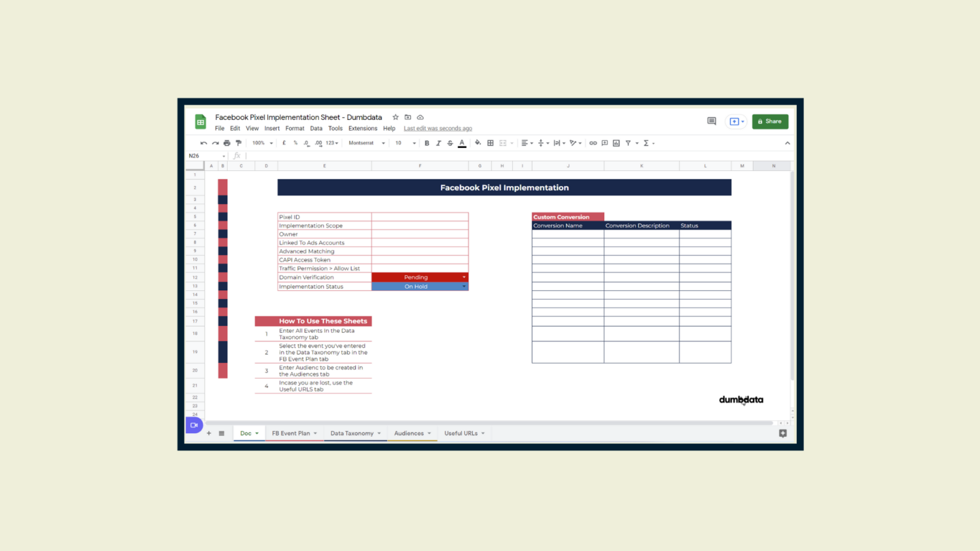Screen dimensions: 980x551
Task: Star the spreadsheet as favorite
Action: click(396, 117)
